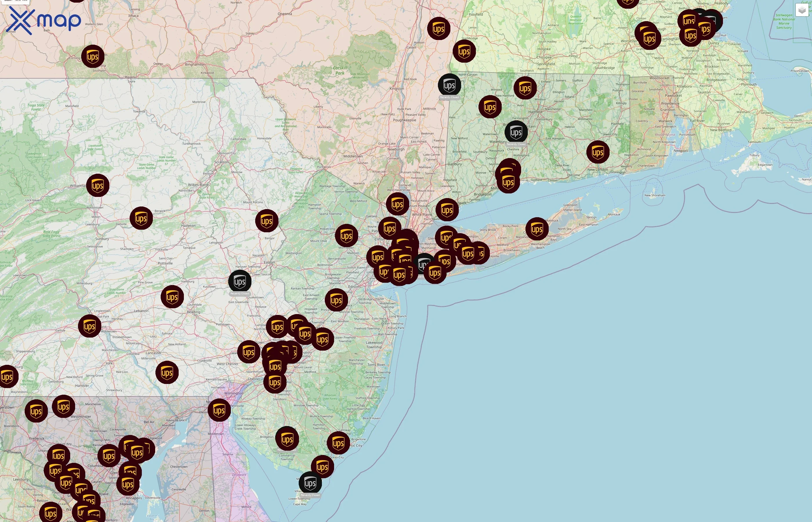
Task: Select the UPS marker near New London
Action: [598, 153]
